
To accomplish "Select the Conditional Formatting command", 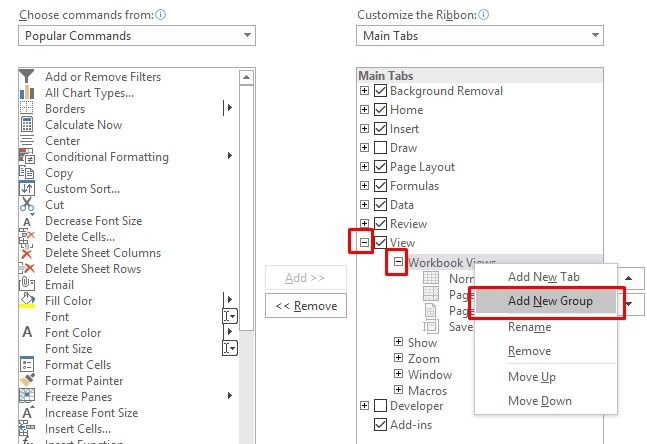I will pyautogui.click(x=106, y=157).
